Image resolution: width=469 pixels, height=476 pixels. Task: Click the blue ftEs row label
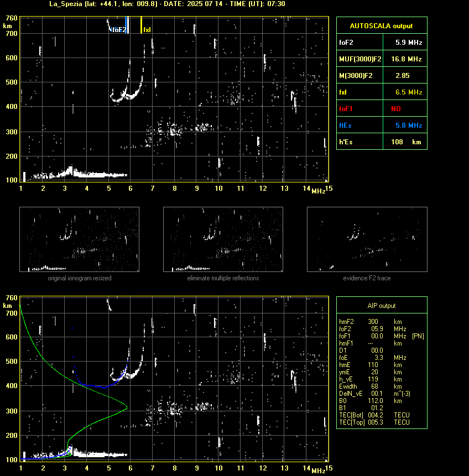345,125
